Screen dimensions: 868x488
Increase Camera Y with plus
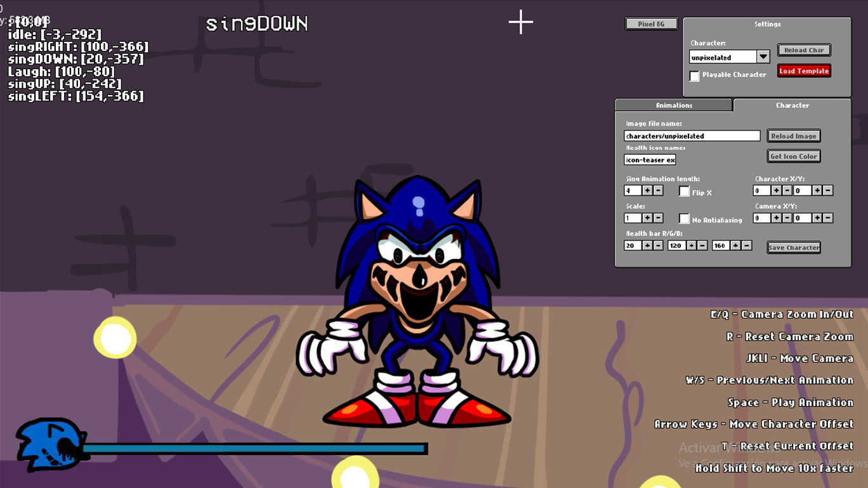[x=817, y=218]
